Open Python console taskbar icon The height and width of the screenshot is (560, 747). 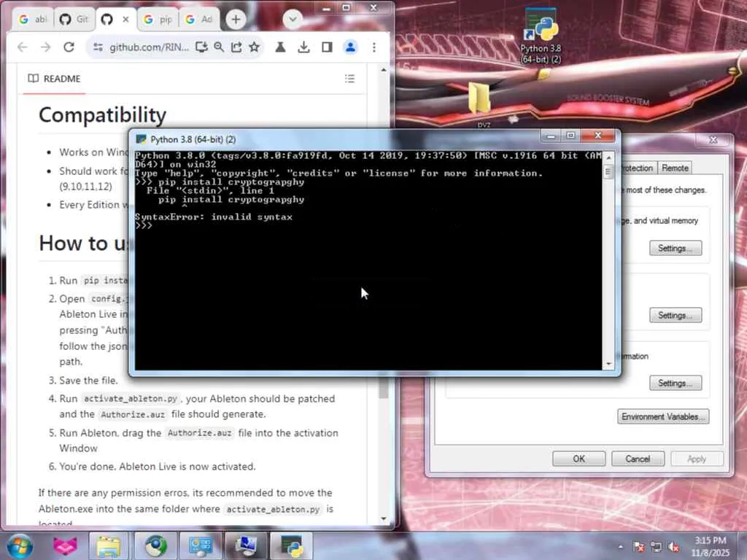(x=292, y=546)
